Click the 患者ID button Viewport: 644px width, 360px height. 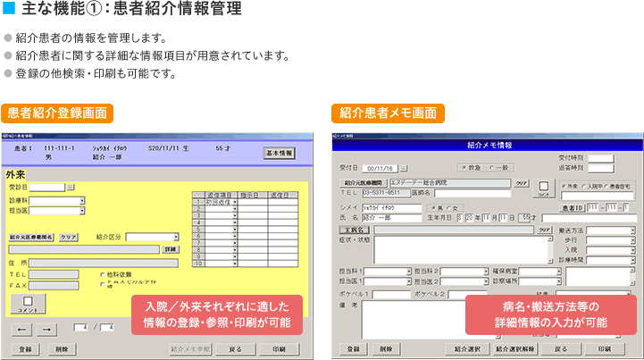pyautogui.click(x=573, y=208)
